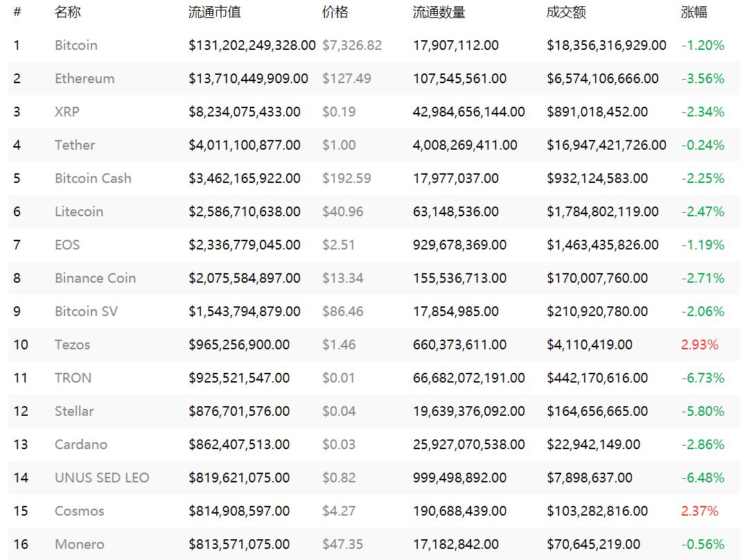Click the UNUS SED LEO entry

(102, 478)
